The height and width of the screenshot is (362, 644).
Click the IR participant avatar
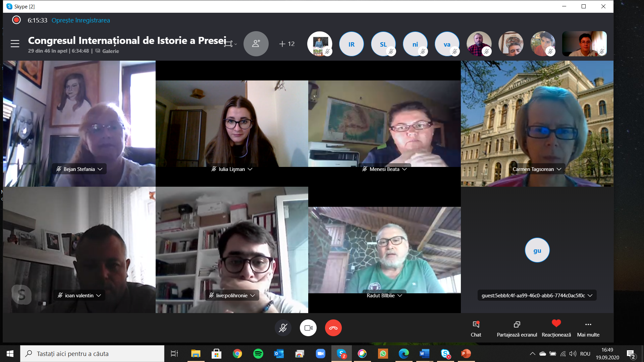[x=351, y=44]
